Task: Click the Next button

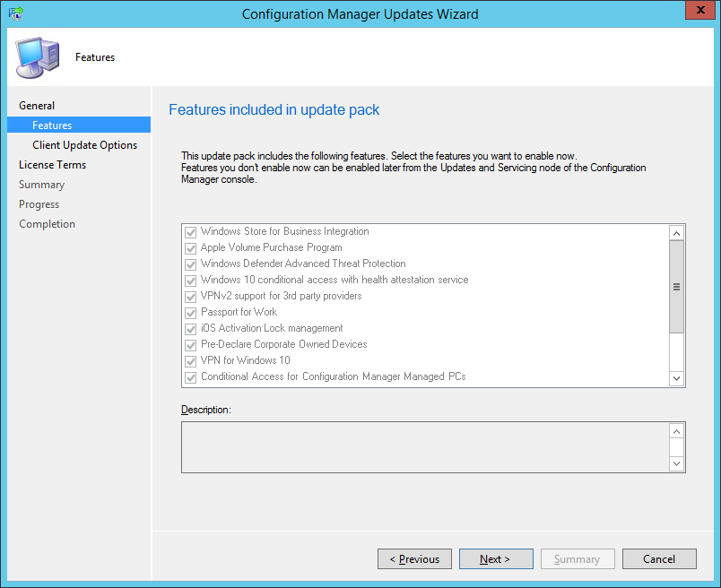Action: click(x=496, y=559)
